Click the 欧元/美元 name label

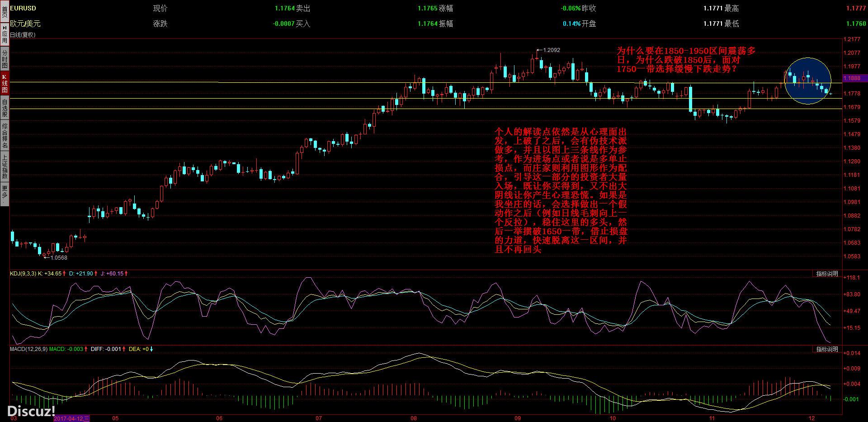(x=25, y=24)
